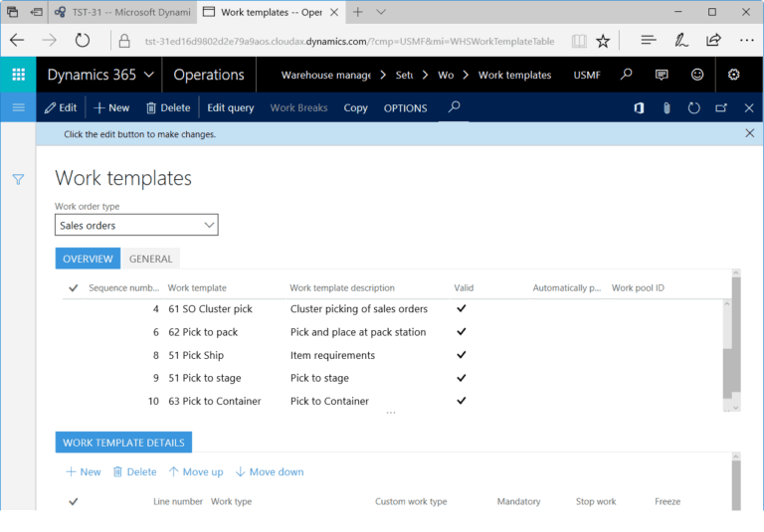Open the messages icon in header
The height and width of the screenshot is (532, 764).
click(x=662, y=75)
